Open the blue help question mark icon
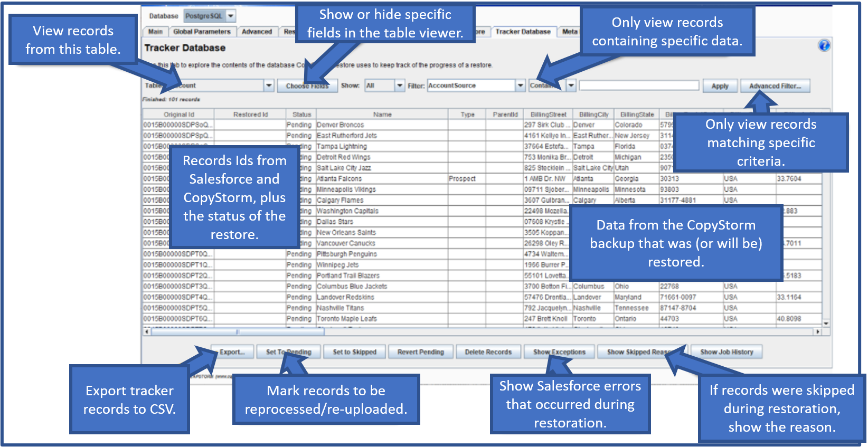 [824, 45]
